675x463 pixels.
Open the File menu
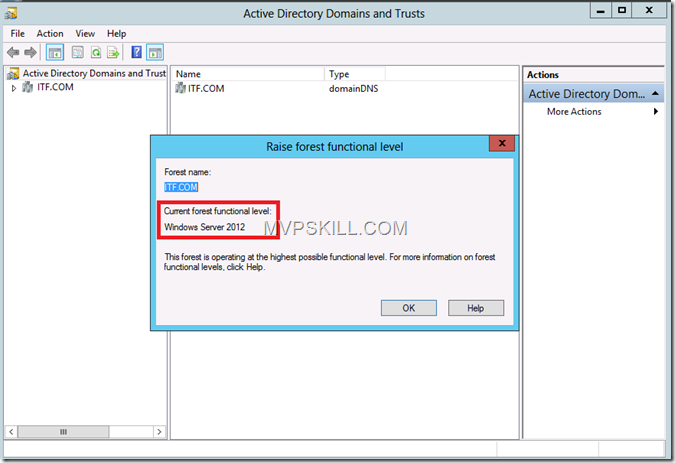click(18, 33)
